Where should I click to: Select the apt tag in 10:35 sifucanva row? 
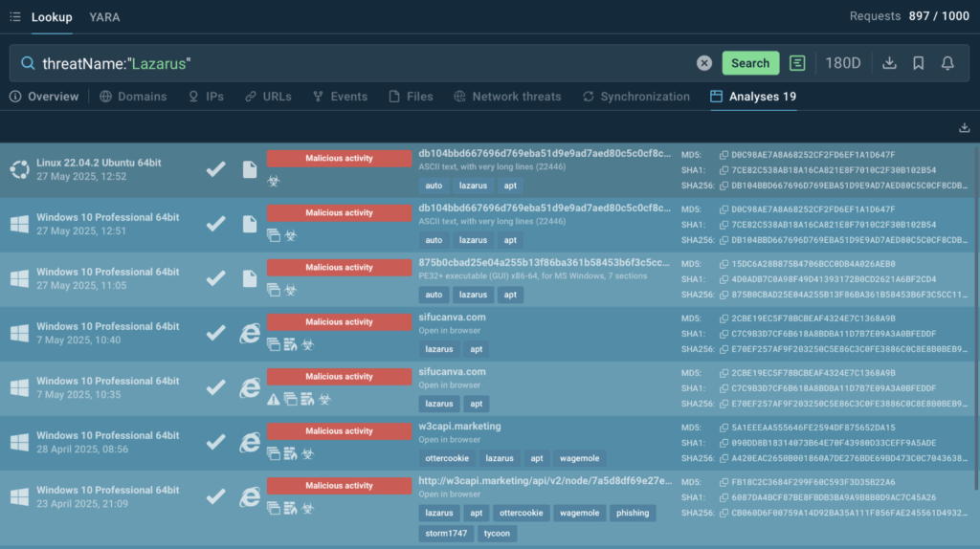click(x=477, y=404)
